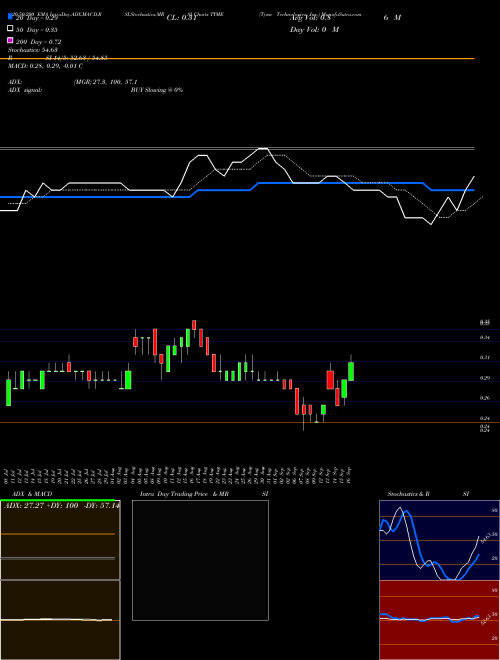
Task: Click the magenta 200 Day legend swatch
Action: tap(11, 40)
